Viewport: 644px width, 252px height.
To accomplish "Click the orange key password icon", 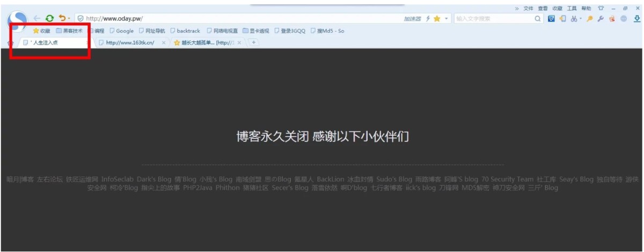I will (x=589, y=18).
